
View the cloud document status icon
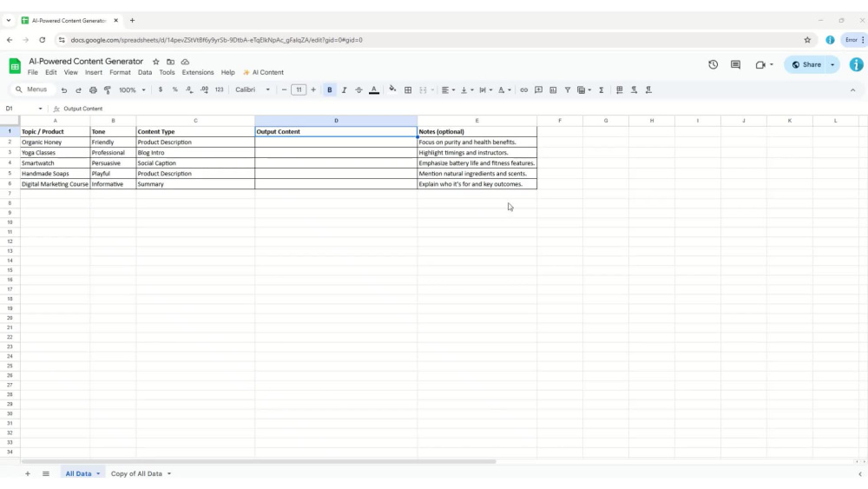[x=185, y=62]
